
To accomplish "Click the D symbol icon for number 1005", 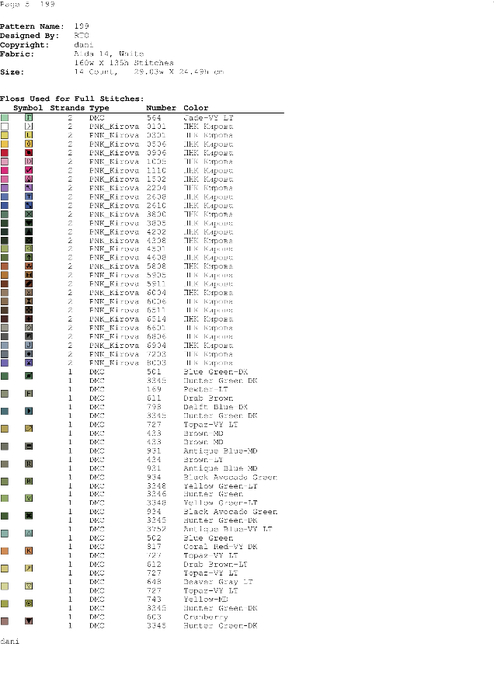I will point(29,161).
